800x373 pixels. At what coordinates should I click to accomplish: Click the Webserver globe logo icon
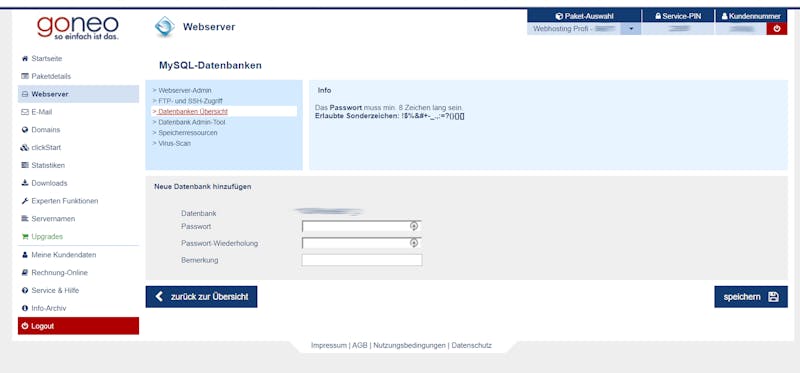[x=165, y=27]
